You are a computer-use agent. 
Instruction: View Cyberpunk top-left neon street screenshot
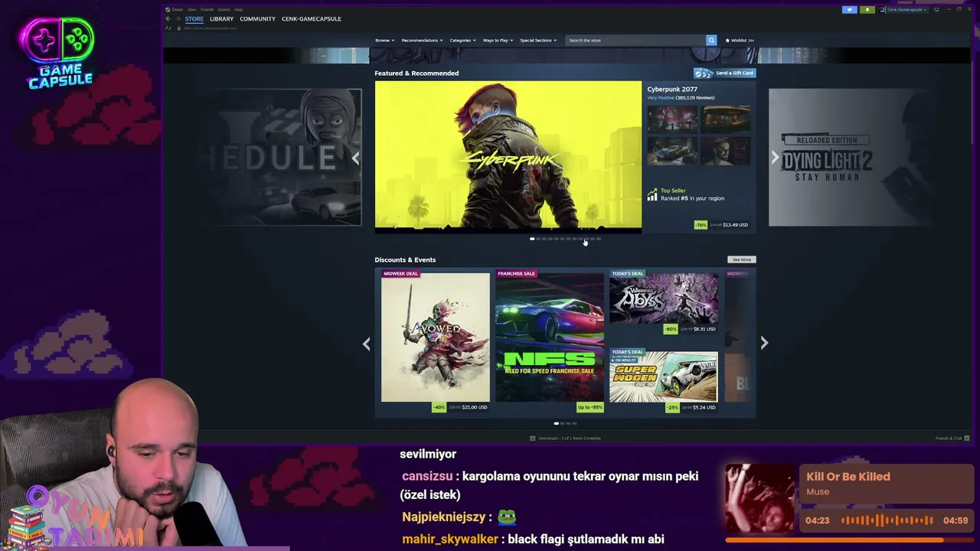coord(672,119)
